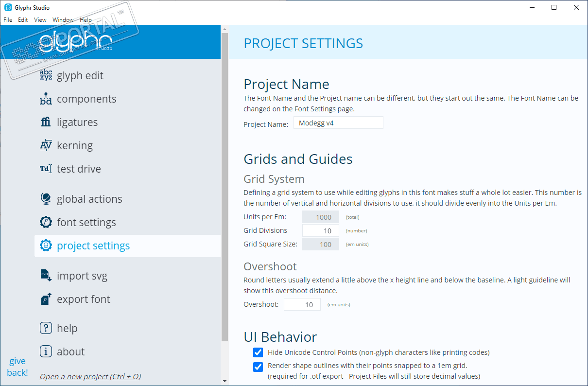Click the give back! link
Viewport: 588px width, 386px height.
click(17, 367)
